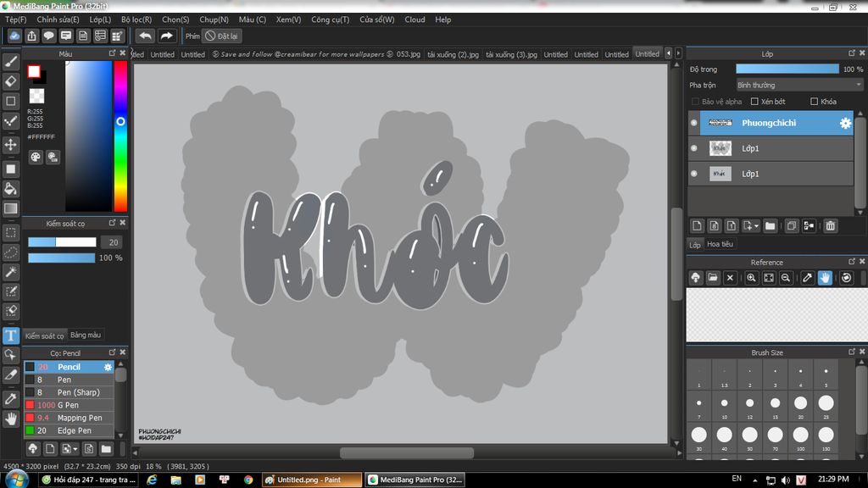Toggle visibility of the middle Lớp1 layer
Image resolution: width=868 pixels, height=488 pixels.
coord(694,148)
